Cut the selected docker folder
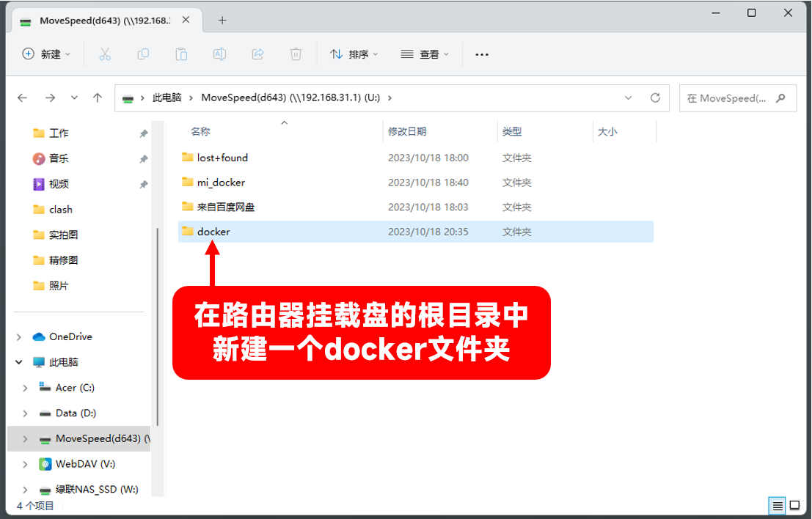812x519 pixels. pos(105,54)
